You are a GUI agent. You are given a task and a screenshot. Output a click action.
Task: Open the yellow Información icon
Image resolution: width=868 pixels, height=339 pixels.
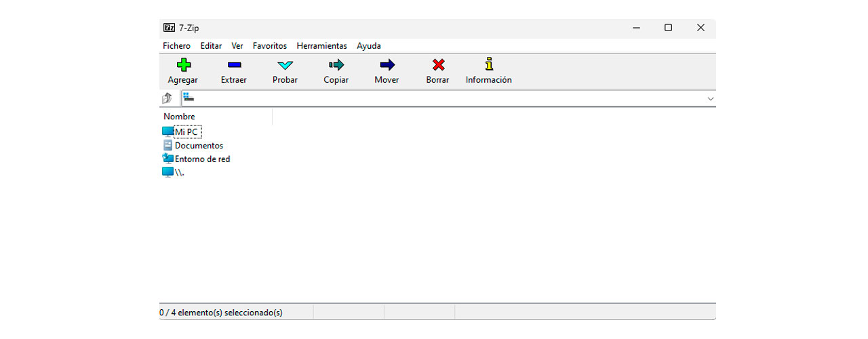tap(488, 65)
